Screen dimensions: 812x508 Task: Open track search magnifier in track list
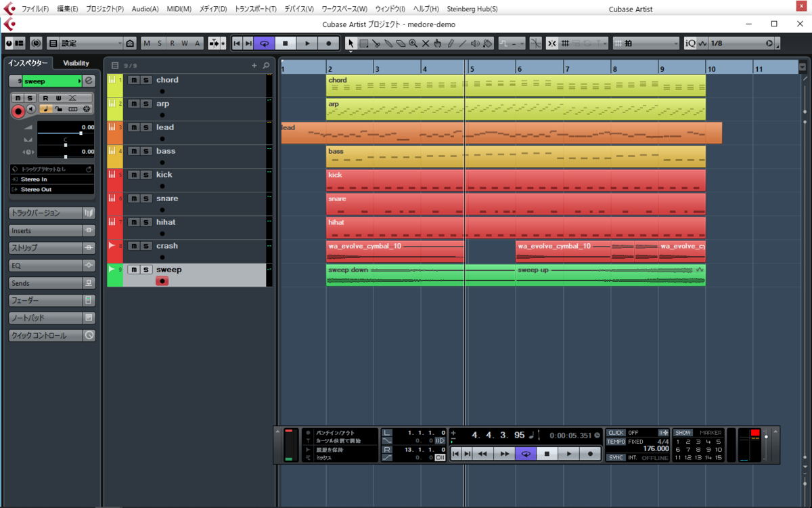click(x=266, y=66)
